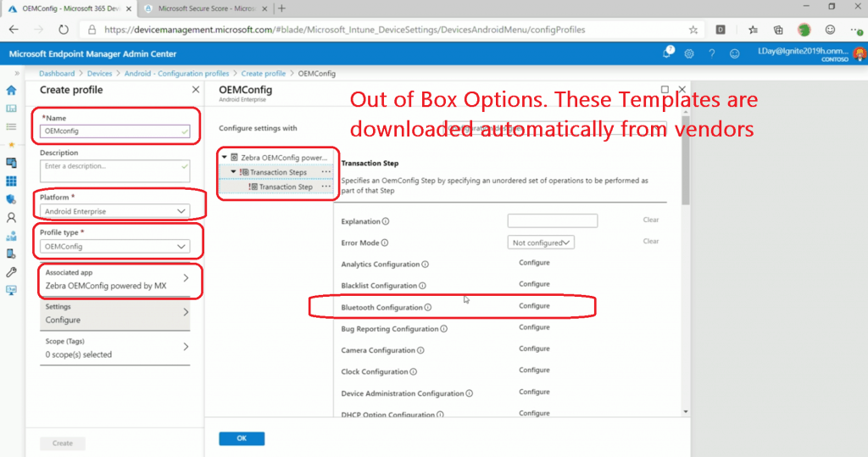The width and height of the screenshot is (868, 457).
Task: Open the Users icon in left sidebar
Action: [11, 218]
